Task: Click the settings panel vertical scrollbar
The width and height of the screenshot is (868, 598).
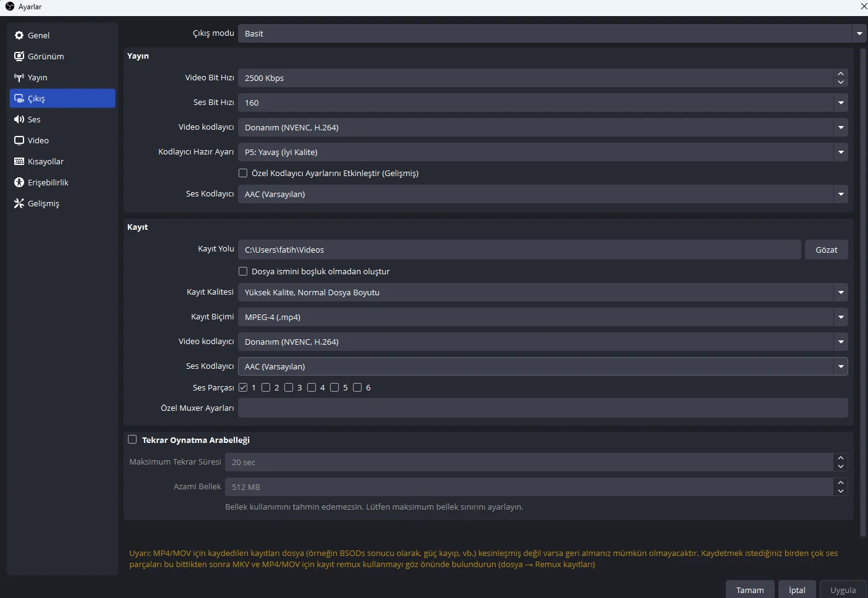Action: (864, 293)
